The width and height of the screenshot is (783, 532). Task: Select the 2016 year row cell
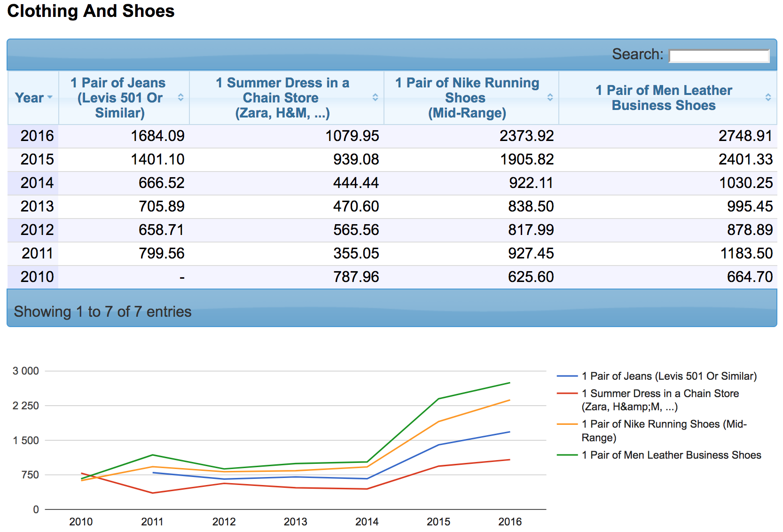(37, 136)
